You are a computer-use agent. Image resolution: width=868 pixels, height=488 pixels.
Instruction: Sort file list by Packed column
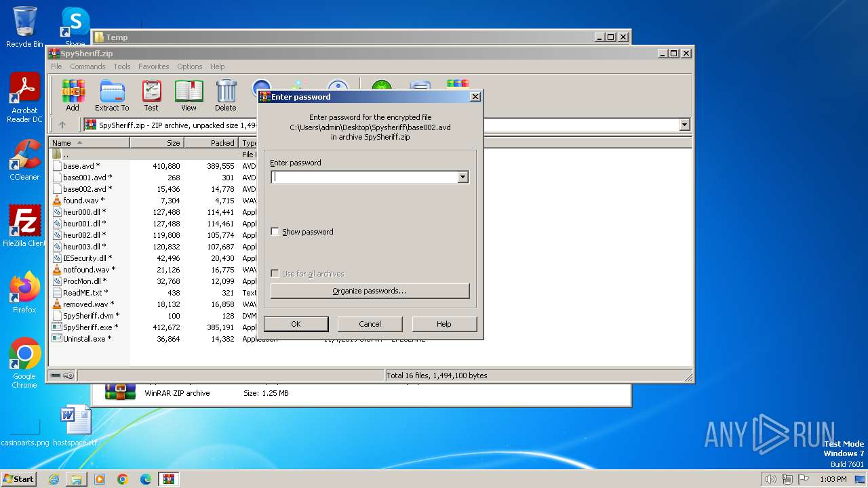click(212, 143)
